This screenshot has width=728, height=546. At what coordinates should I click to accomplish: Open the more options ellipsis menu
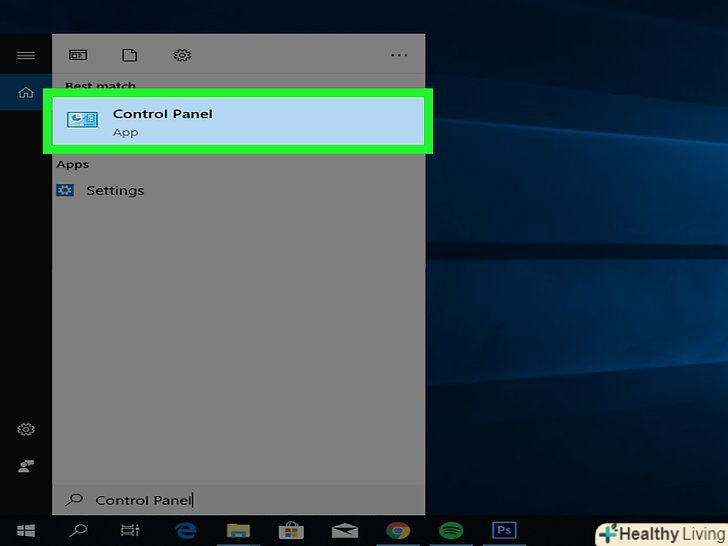click(399, 56)
